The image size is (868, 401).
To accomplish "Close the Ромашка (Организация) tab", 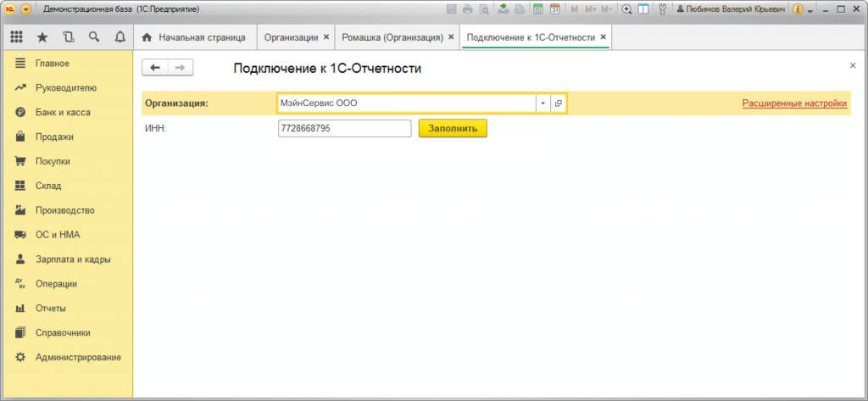I will click(451, 38).
